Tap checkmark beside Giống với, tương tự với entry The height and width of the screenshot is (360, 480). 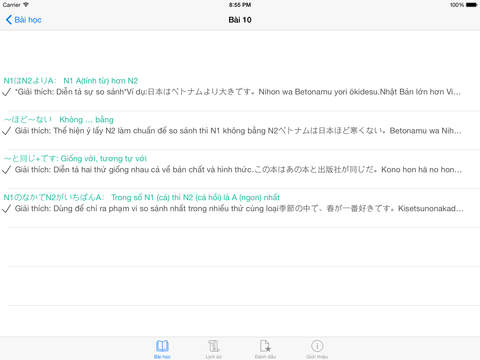(x=6, y=170)
